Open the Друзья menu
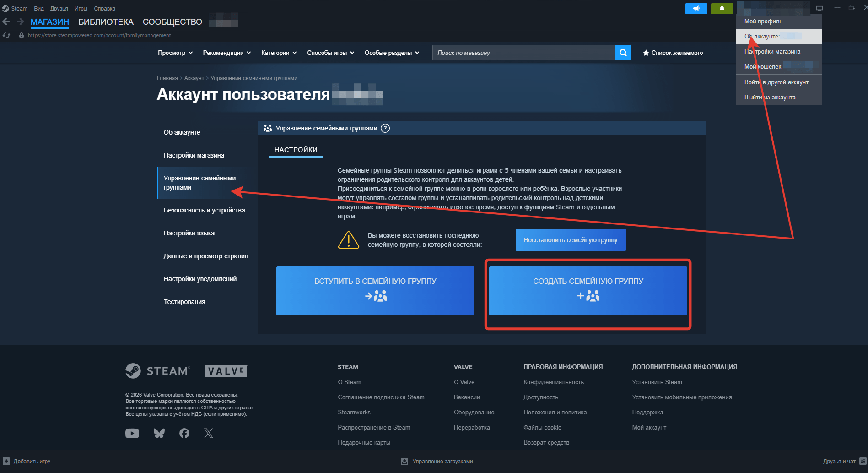868x473 pixels. (x=59, y=9)
